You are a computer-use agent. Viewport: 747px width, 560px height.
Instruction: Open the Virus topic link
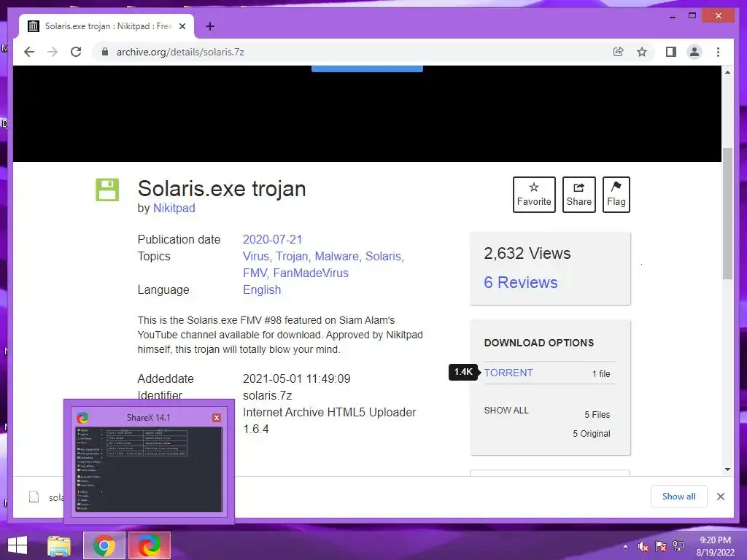[x=256, y=256]
